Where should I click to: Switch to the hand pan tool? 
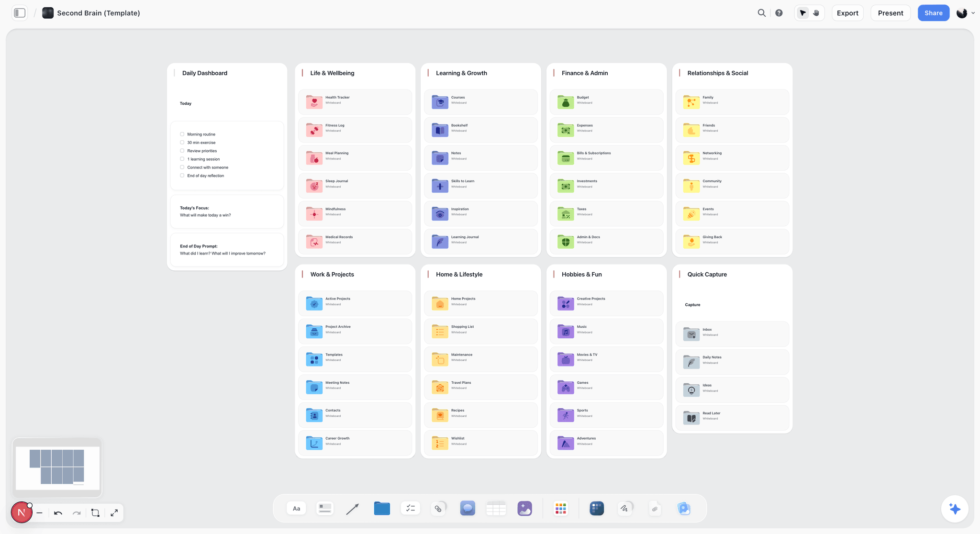pyautogui.click(x=816, y=13)
